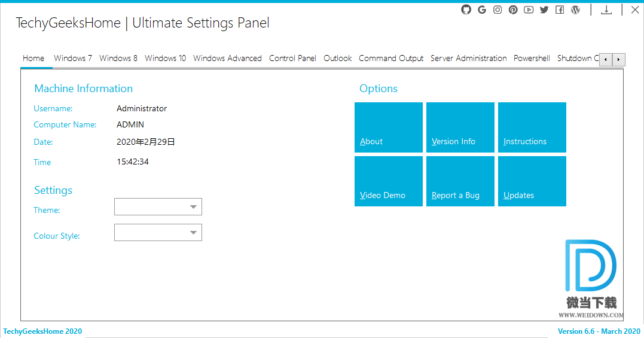Open the Instructions tile
The image size is (644, 338).
tap(532, 127)
